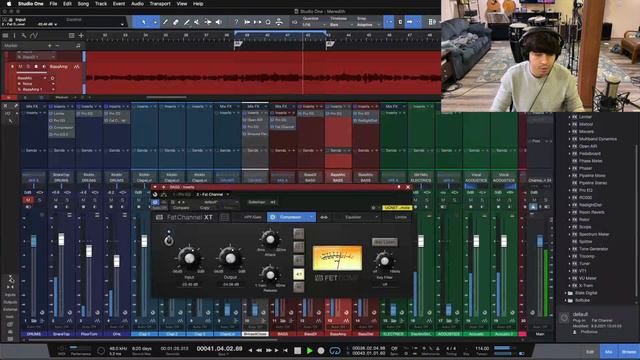Close the BASS Inserts plug-in window
Viewport: 640px width, 360px height.
pos(408,187)
